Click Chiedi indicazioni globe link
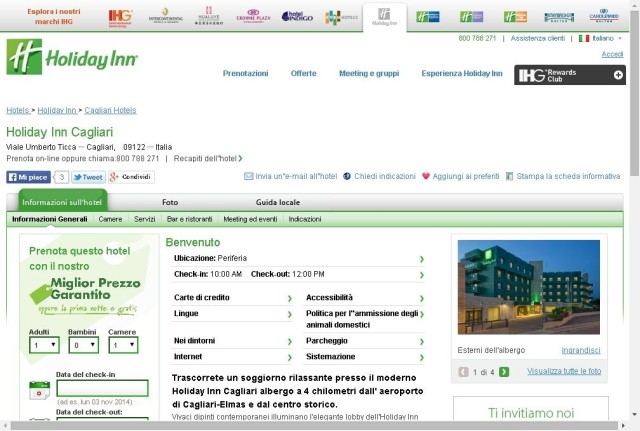 (x=380, y=176)
